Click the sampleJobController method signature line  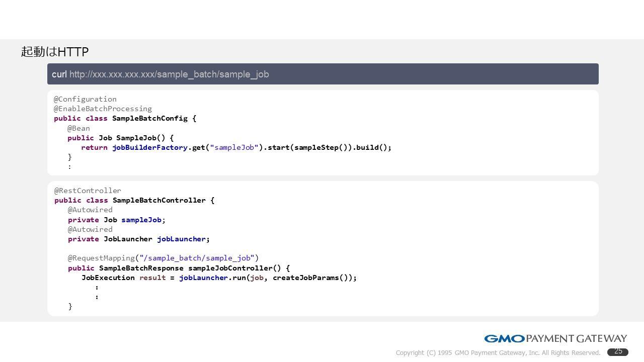179,268
